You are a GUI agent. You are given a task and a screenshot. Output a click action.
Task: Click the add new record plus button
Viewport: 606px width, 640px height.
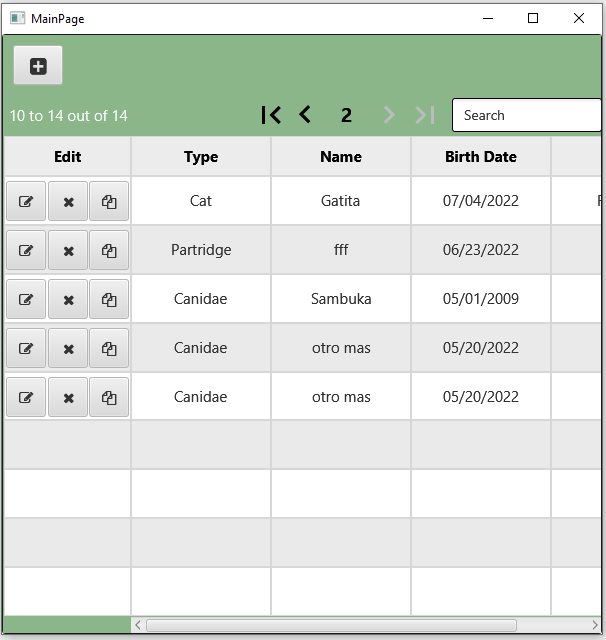click(x=38, y=66)
